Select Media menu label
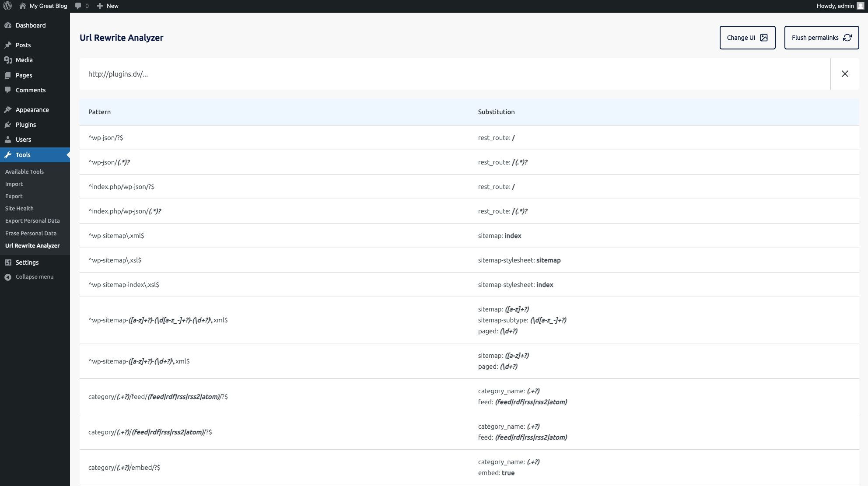868x486 pixels. 24,60
